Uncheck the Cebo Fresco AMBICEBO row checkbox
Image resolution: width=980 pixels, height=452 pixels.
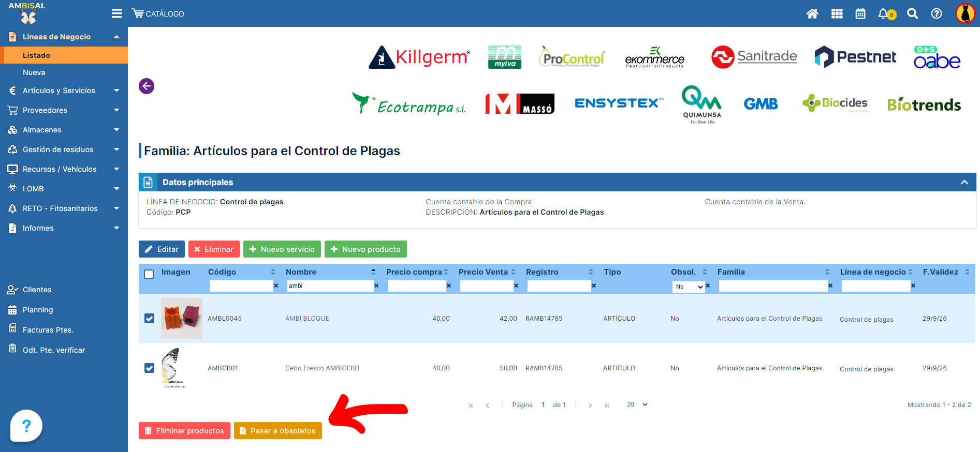[x=150, y=368]
